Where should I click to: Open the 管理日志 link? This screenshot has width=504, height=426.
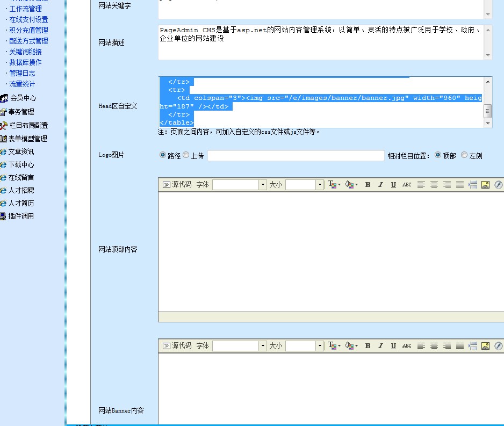click(22, 73)
